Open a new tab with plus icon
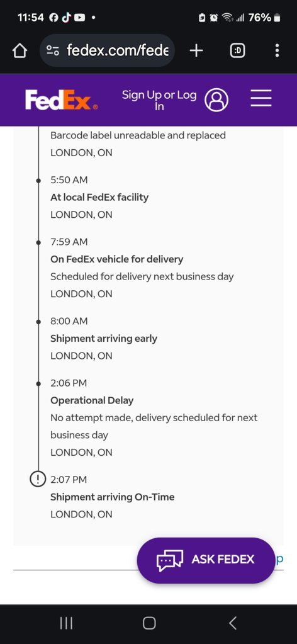297x644 pixels. (196, 50)
